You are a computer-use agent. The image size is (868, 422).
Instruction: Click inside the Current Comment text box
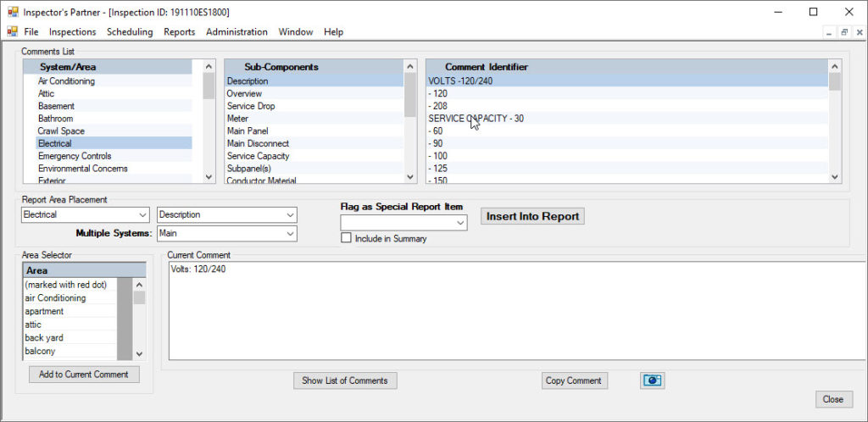pyautogui.click(x=509, y=314)
